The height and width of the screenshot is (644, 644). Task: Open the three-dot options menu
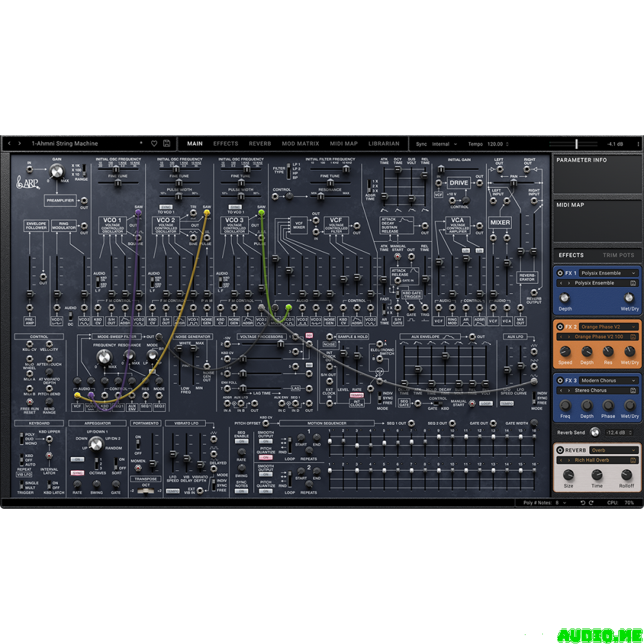[638, 144]
